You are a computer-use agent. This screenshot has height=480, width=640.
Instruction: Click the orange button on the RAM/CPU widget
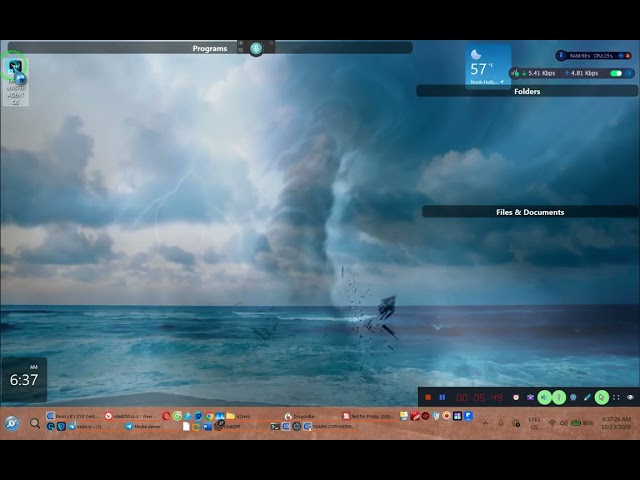click(x=628, y=56)
